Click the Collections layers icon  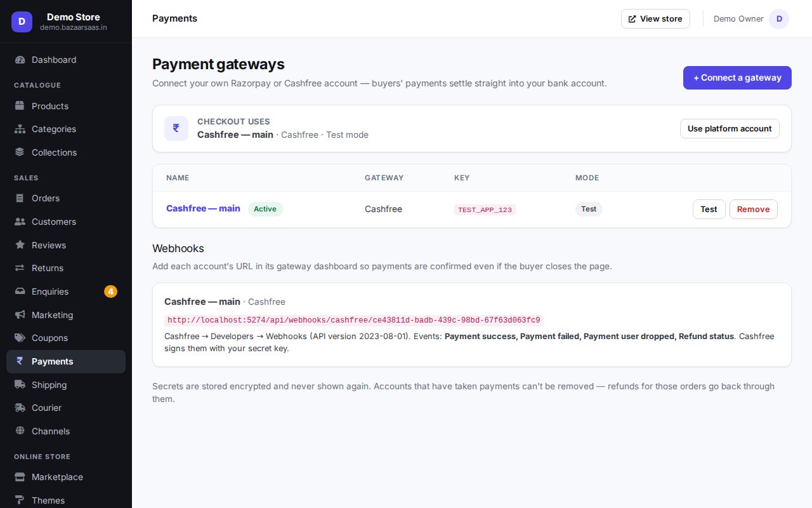pyautogui.click(x=20, y=152)
